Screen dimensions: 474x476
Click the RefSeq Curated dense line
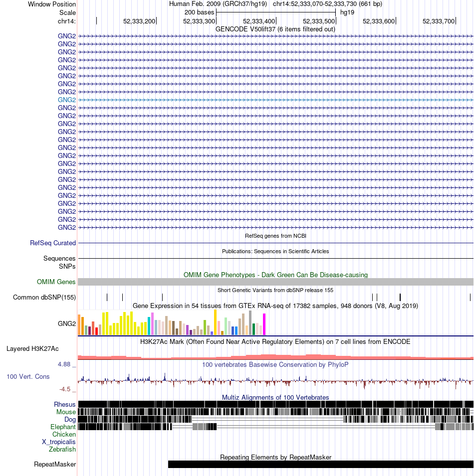coord(275,243)
